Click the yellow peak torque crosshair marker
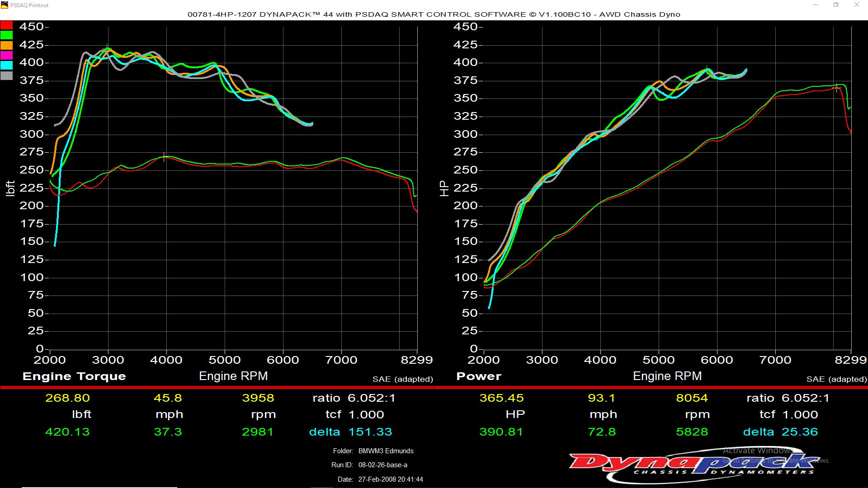The image size is (868, 488). click(164, 157)
